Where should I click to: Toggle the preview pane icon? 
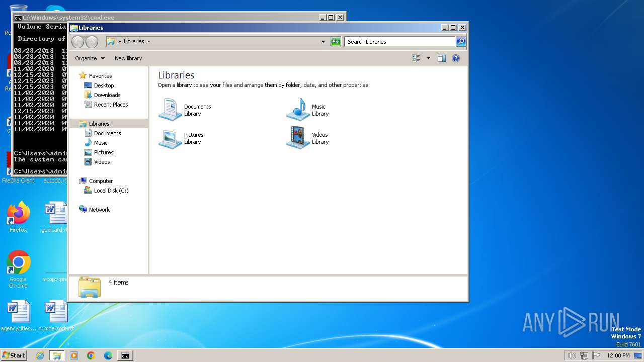click(x=441, y=58)
